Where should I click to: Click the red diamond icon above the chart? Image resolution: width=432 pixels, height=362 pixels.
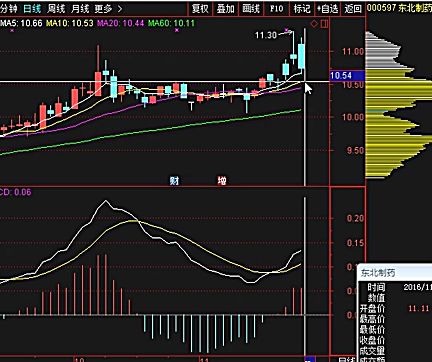314,24
